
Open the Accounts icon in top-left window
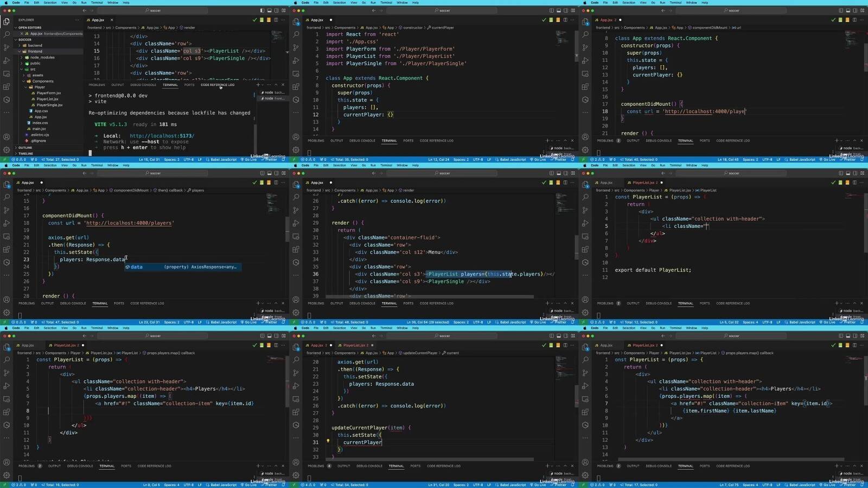pyautogui.click(x=7, y=137)
